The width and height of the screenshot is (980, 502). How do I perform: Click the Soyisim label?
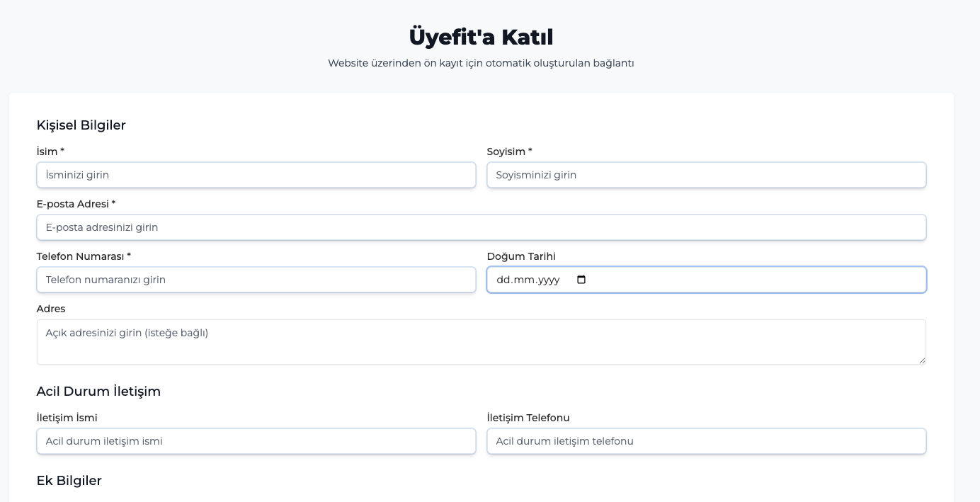(x=509, y=152)
